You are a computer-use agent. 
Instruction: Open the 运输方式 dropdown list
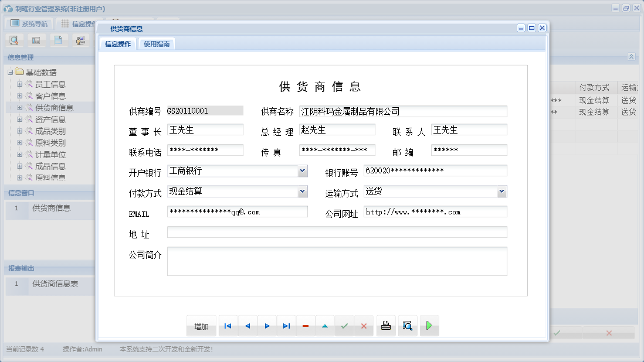(501, 192)
